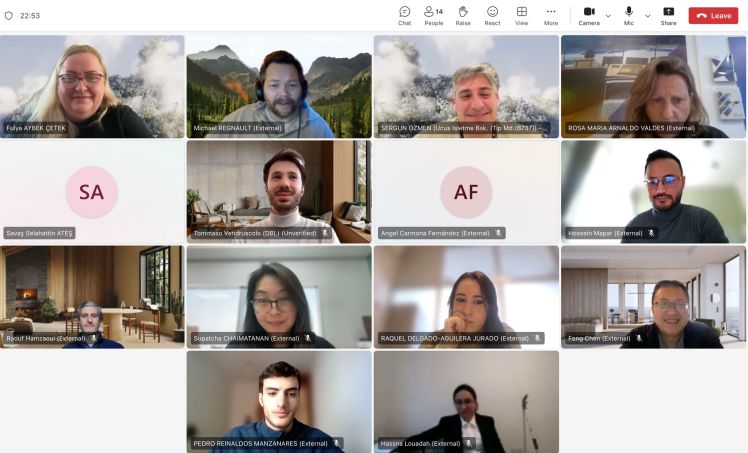Toggle the Camera on or off
Screen dimensions: 748x453
tap(589, 15)
